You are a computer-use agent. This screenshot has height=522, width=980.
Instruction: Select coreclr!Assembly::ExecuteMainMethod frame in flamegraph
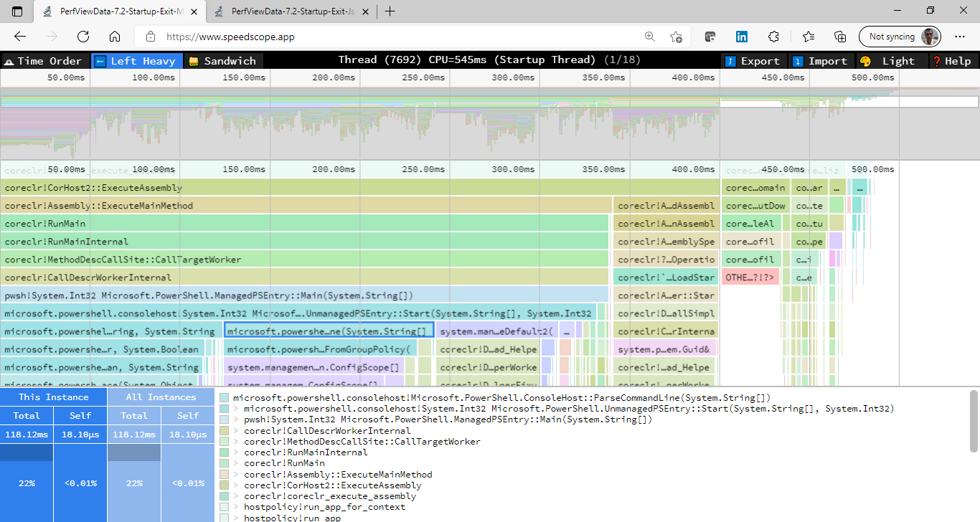point(306,206)
